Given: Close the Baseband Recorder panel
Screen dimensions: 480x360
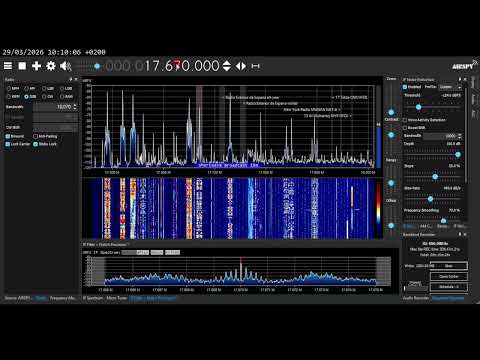Looking at the screenshot, I should pyautogui.click(x=465, y=234).
